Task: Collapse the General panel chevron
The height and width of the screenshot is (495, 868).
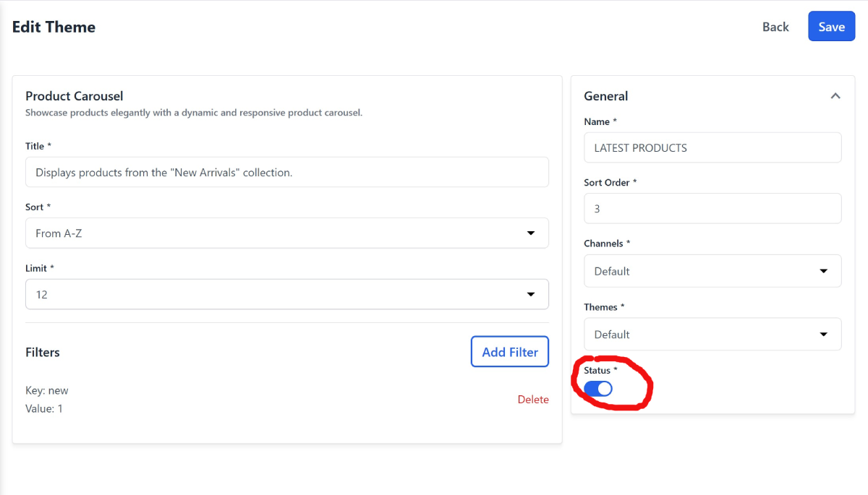Action: pyautogui.click(x=835, y=96)
